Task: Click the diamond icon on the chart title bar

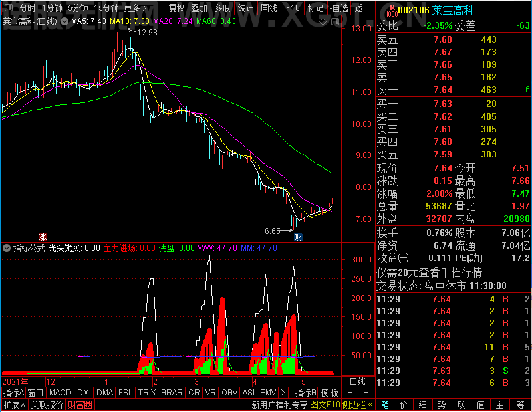Action: point(323,22)
